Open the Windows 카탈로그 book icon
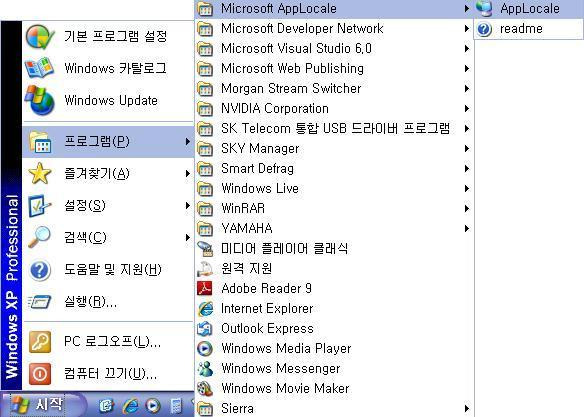Image resolution: width=584 pixels, height=417 pixels. (39, 68)
